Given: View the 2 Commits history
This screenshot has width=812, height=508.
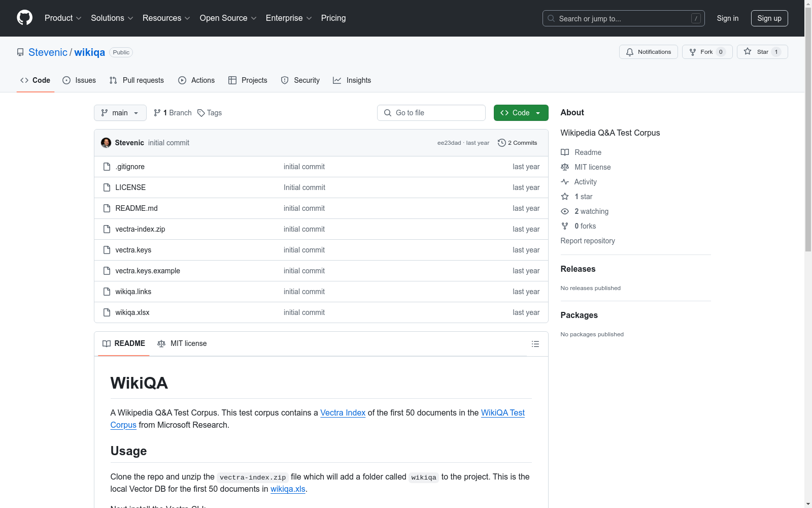Looking at the screenshot, I should point(518,143).
